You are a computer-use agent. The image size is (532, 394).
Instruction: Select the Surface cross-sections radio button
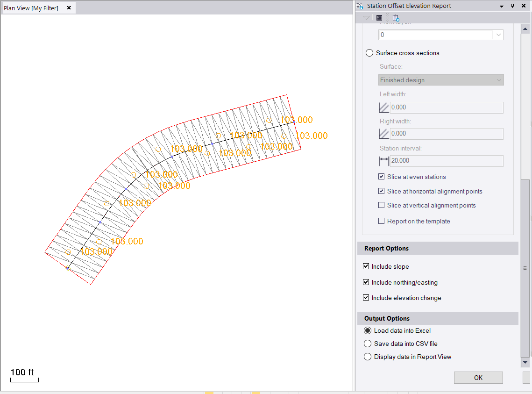click(369, 53)
